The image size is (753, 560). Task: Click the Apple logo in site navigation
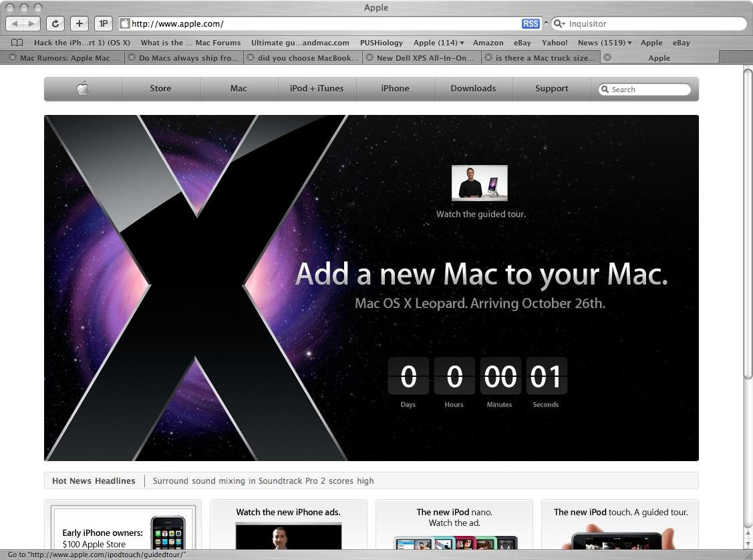83,88
